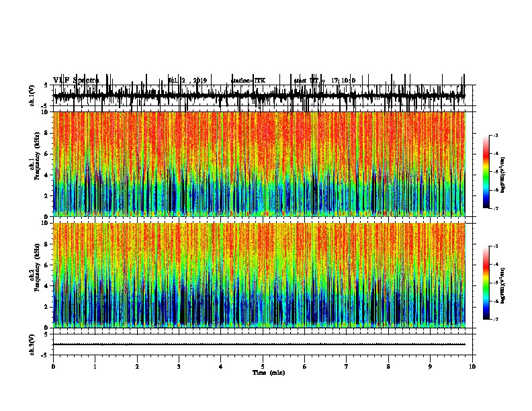Click ch.1 frequency axis tick "4"
532x411 pixels.
pos(47,175)
